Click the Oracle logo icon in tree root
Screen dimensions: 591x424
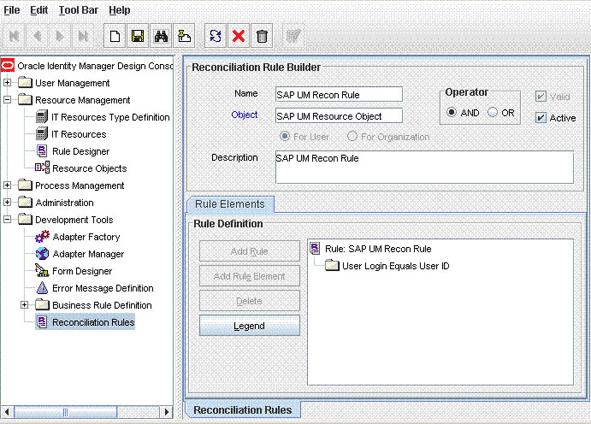tap(8, 65)
